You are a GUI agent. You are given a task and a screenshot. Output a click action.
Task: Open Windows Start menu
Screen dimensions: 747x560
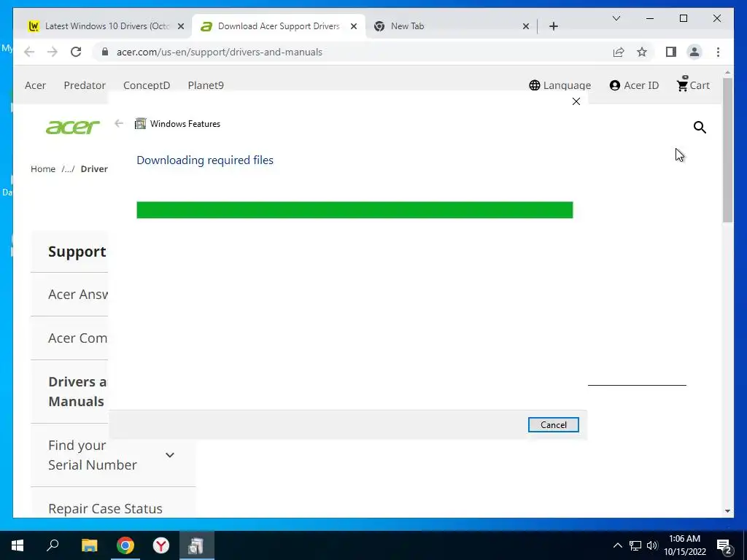click(18, 545)
